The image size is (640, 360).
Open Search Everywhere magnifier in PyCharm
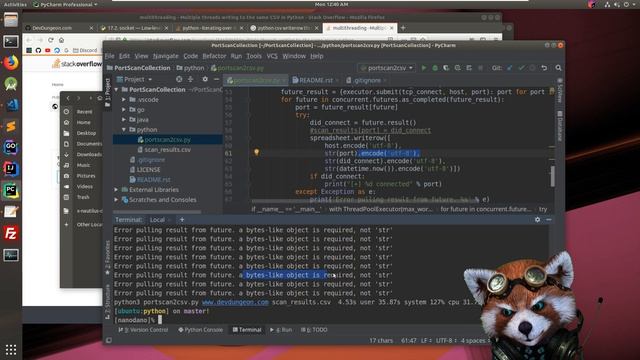(x=558, y=68)
